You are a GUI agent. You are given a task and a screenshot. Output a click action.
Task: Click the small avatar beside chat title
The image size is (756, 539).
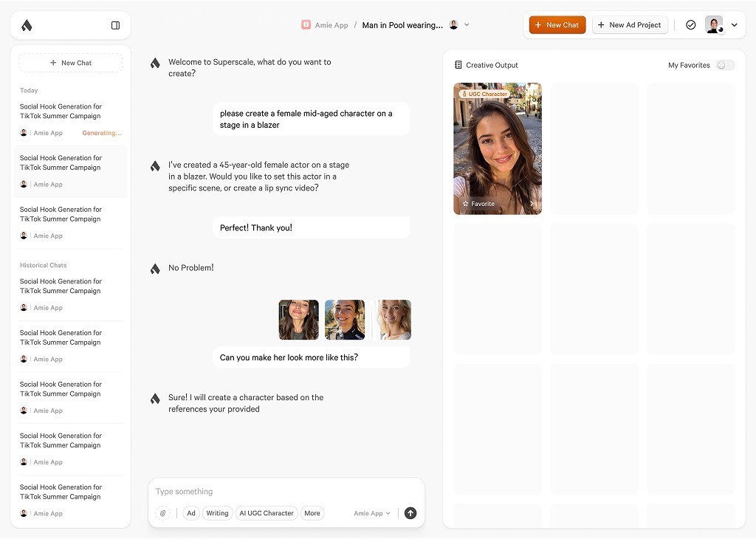453,24
